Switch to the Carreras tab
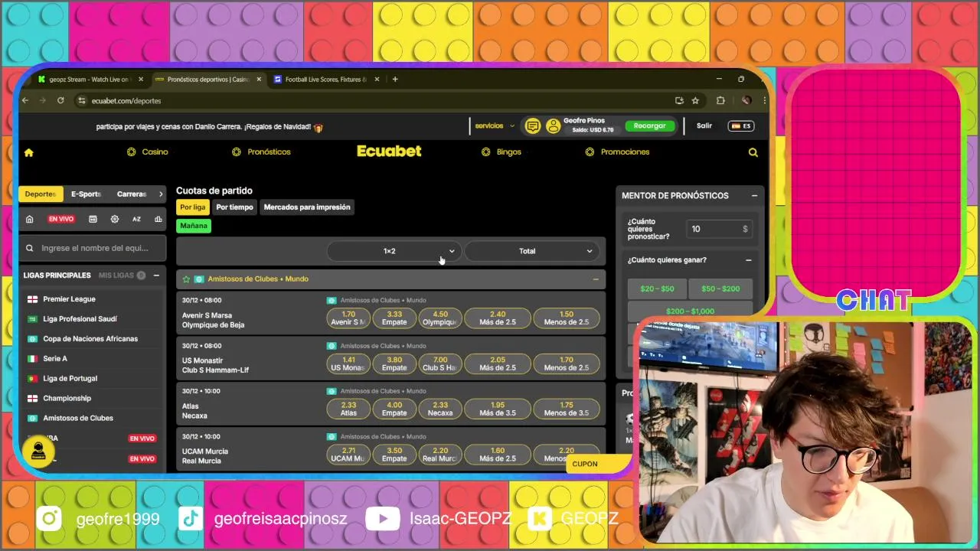Image resolution: width=980 pixels, height=551 pixels. tap(132, 194)
